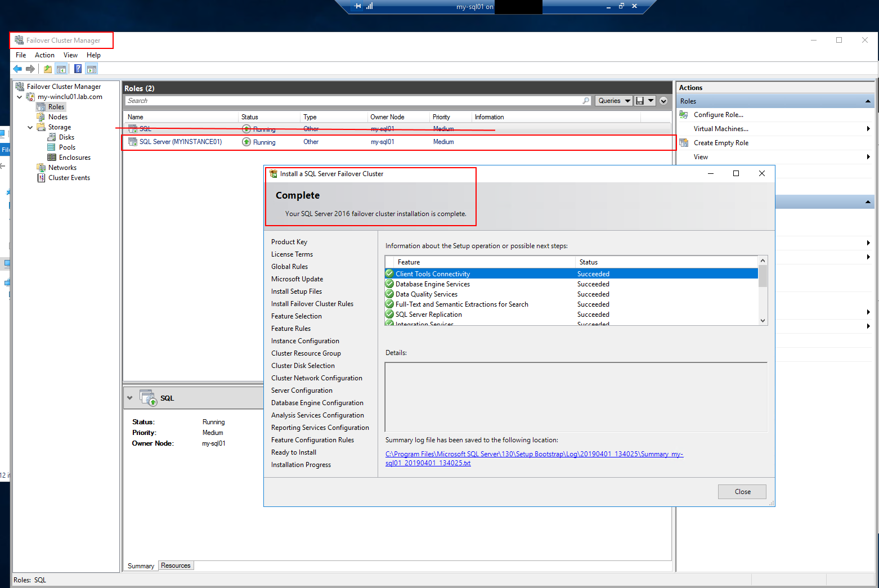
Task: Open the File menu
Action: point(21,55)
